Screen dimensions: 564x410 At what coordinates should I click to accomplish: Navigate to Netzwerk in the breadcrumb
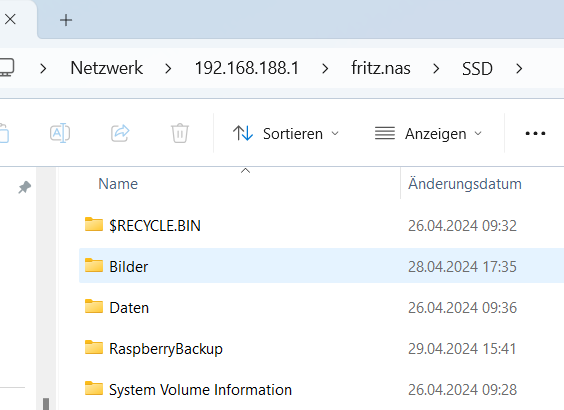click(106, 68)
